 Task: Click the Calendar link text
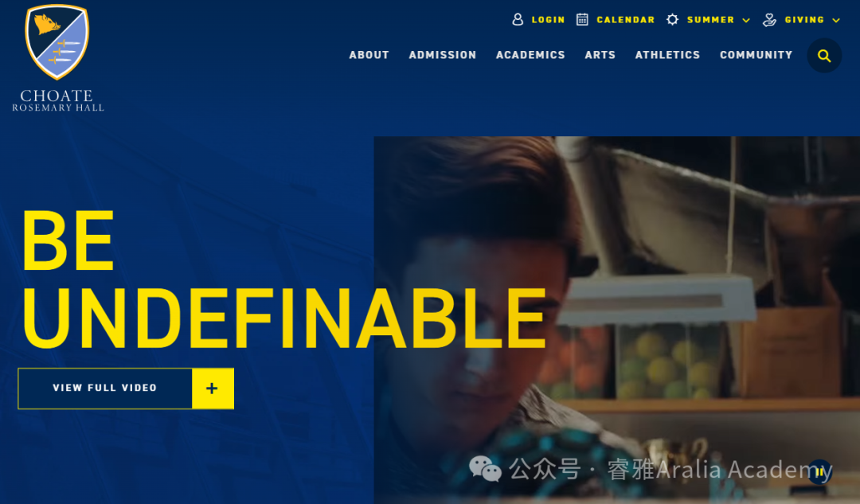626,20
